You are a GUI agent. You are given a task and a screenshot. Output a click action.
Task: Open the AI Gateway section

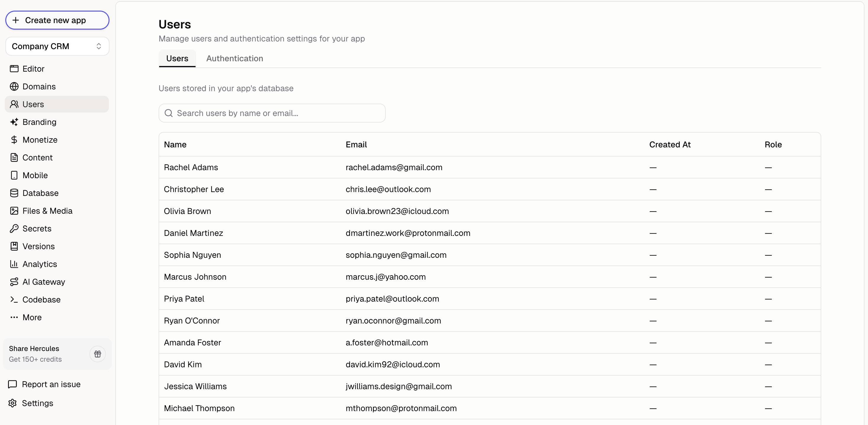[x=44, y=282]
